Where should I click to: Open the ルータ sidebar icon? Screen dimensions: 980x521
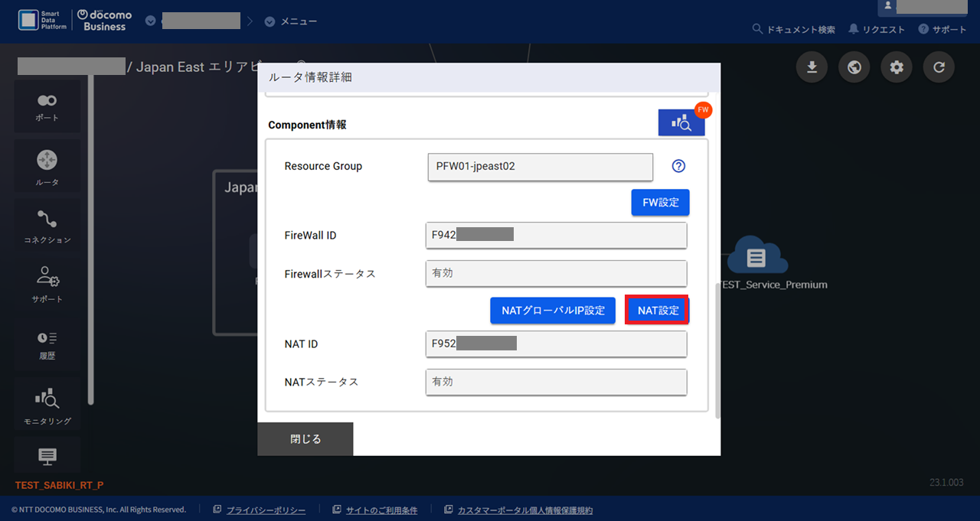coord(47,167)
